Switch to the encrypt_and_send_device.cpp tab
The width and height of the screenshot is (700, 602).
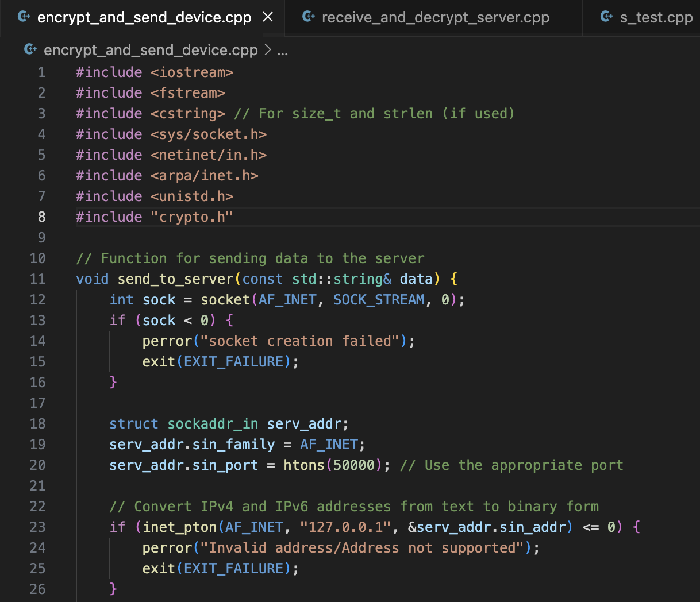pos(144,18)
